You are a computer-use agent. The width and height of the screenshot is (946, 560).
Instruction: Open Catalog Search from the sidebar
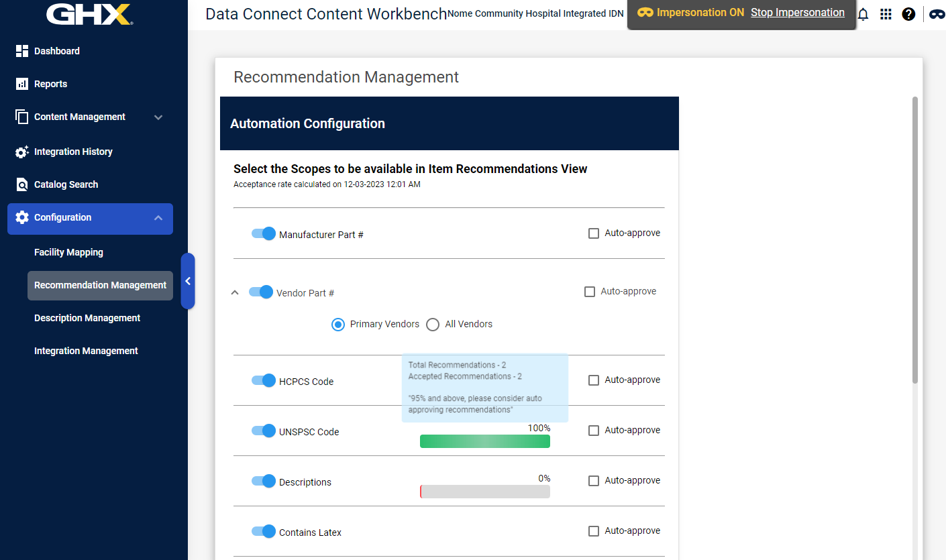[x=65, y=184]
